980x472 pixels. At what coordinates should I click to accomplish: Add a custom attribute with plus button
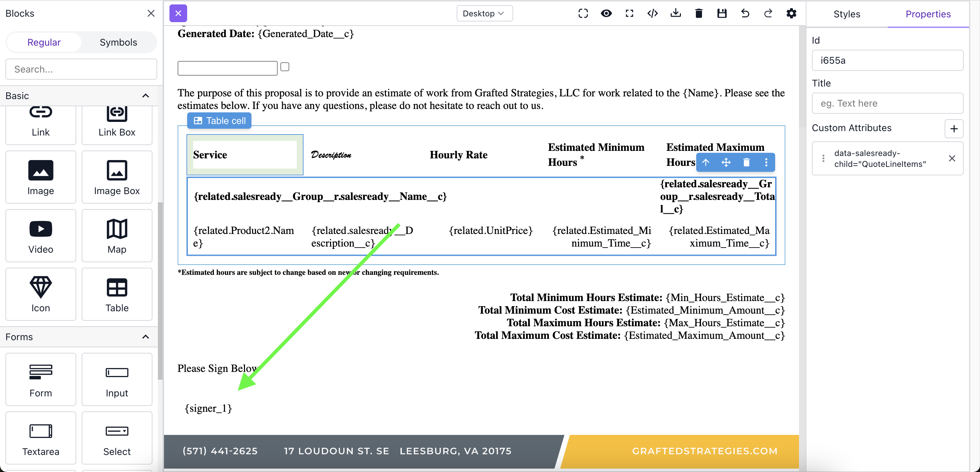(x=953, y=129)
